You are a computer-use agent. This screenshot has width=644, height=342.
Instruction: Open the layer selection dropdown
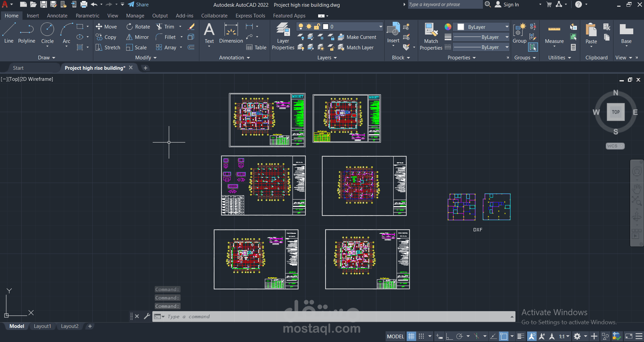coord(381,26)
